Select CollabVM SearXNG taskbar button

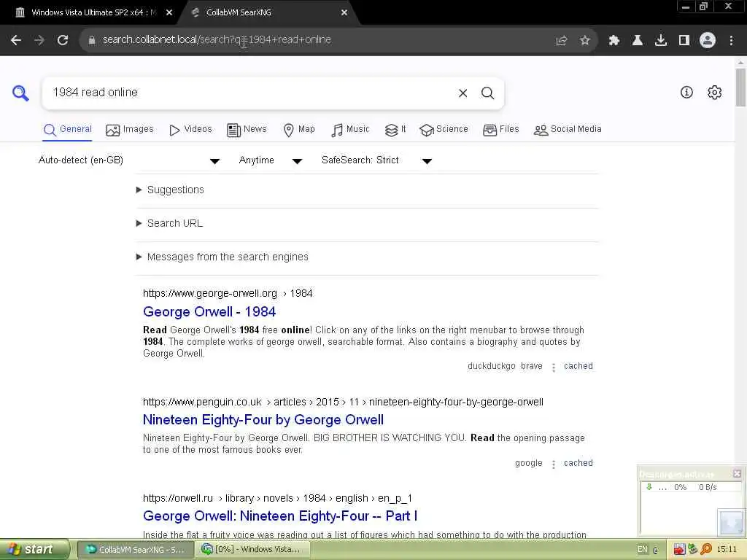tap(135, 550)
